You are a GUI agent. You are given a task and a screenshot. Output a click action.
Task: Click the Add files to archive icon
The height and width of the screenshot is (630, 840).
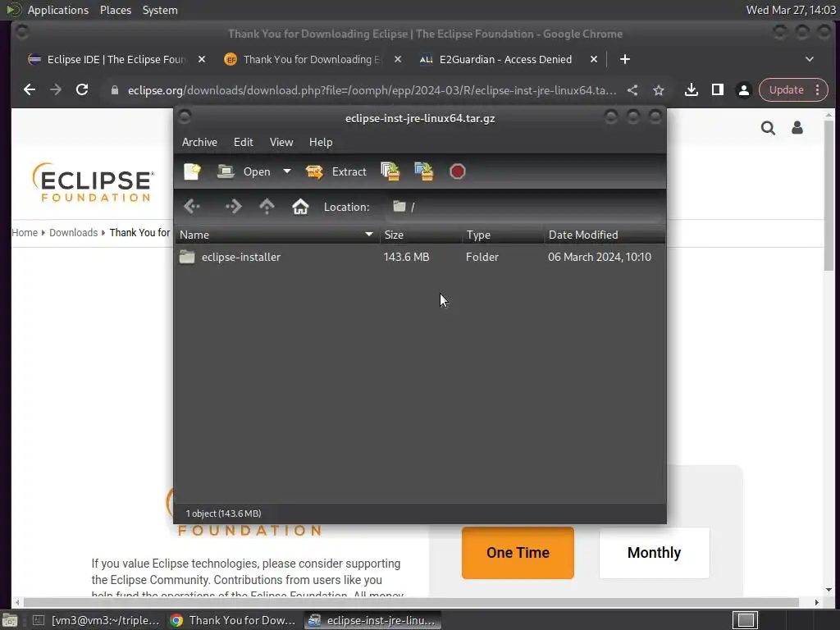390,171
